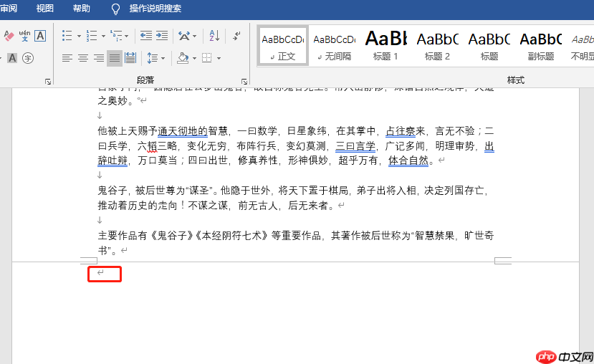Apply the 标题 (Title) style
This screenshot has height=364, width=594.
click(x=489, y=46)
